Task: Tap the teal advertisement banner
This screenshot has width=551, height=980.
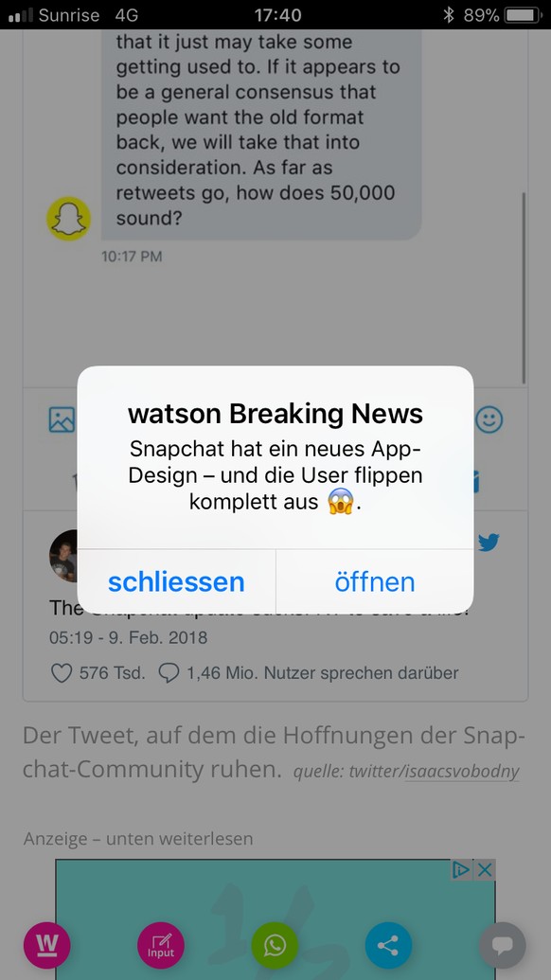Action: [275, 918]
